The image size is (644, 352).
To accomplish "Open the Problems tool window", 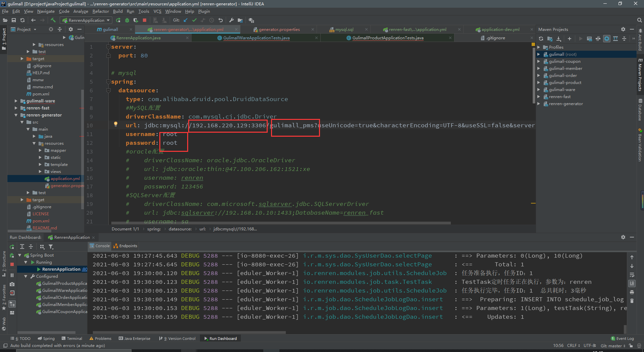I will (100, 339).
